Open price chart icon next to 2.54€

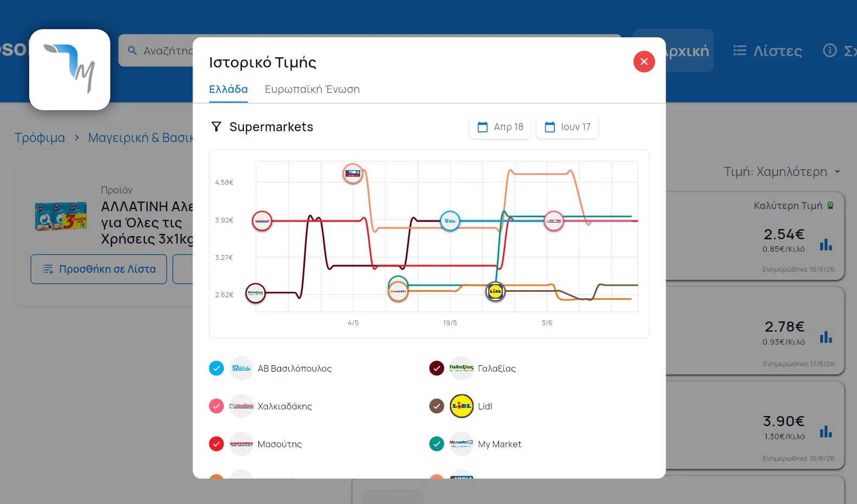click(826, 245)
